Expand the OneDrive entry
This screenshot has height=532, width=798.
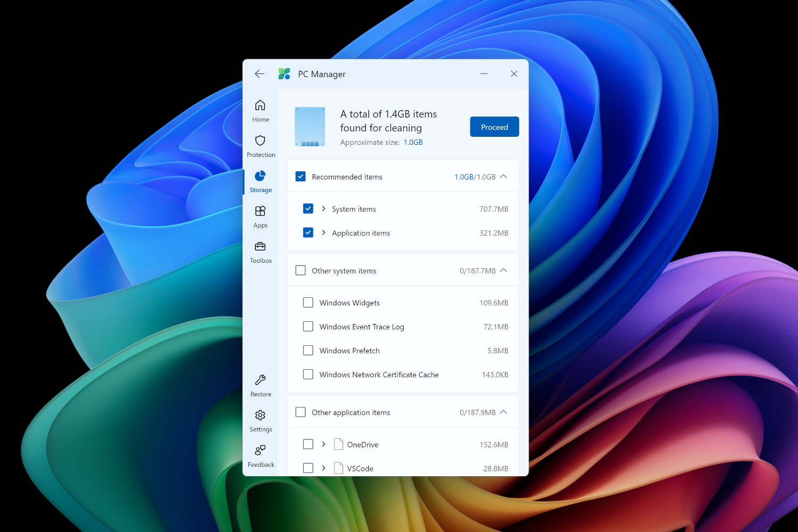[323, 444]
